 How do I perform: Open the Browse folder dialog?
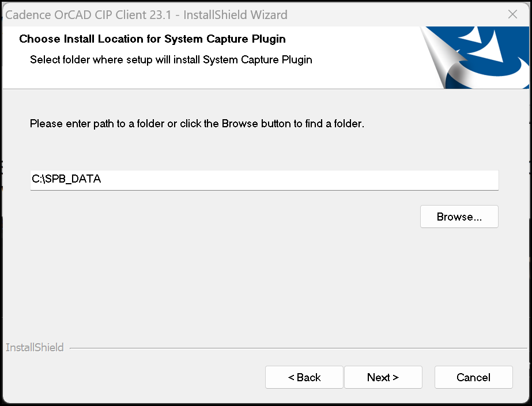click(459, 217)
